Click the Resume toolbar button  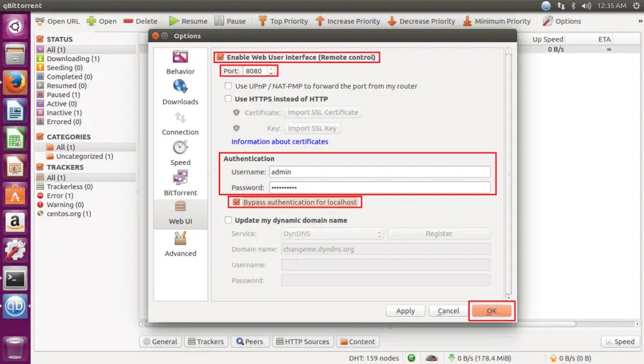[188, 21]
